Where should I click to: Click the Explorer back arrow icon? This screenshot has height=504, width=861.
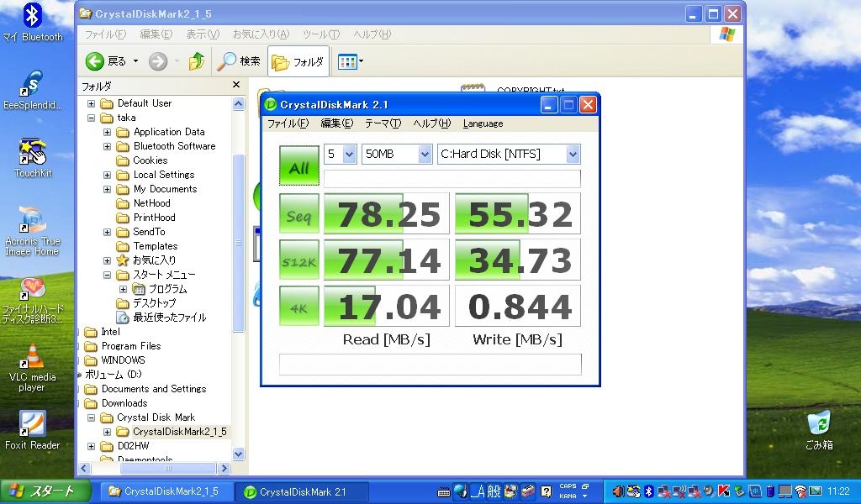(95, 61)
